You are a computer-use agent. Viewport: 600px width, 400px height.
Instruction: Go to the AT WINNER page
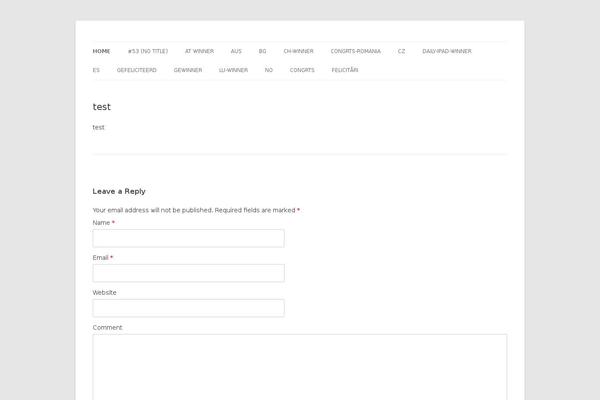[x=199, y=51]
